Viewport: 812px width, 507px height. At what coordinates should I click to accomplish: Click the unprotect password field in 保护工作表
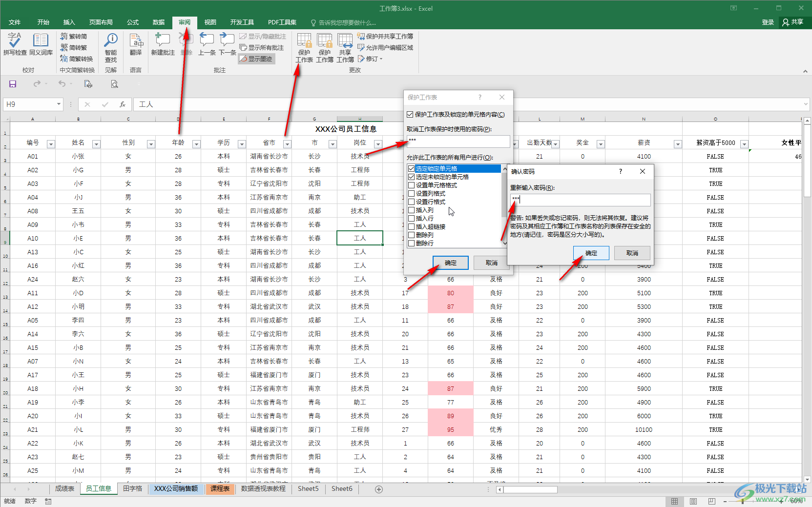[458, 142]
